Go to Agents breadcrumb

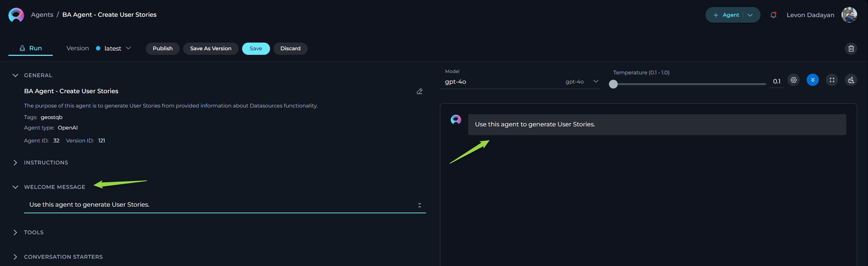(x=42, y=15)
